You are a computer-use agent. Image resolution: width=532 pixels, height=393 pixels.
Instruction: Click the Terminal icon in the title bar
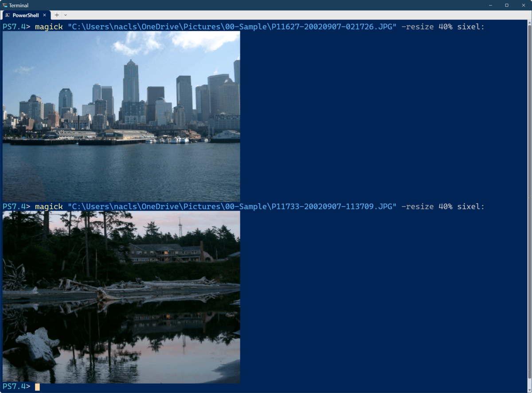coord(4,5)
